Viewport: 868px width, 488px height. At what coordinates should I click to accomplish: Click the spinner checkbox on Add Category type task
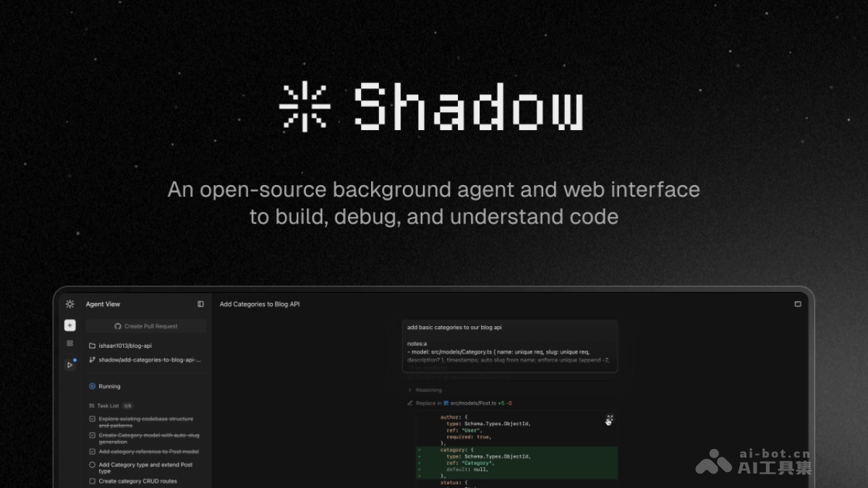[93, 464]
